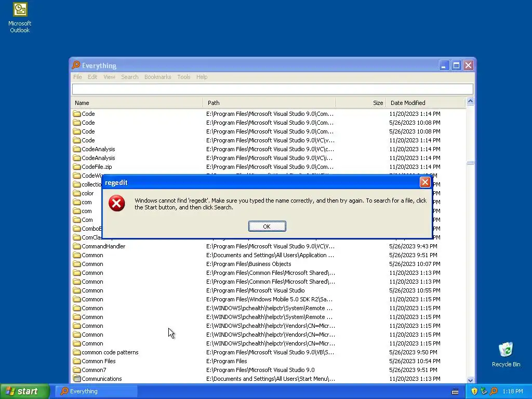Click the security shield tray icon
532x399 pixels.
click(474, 391)
